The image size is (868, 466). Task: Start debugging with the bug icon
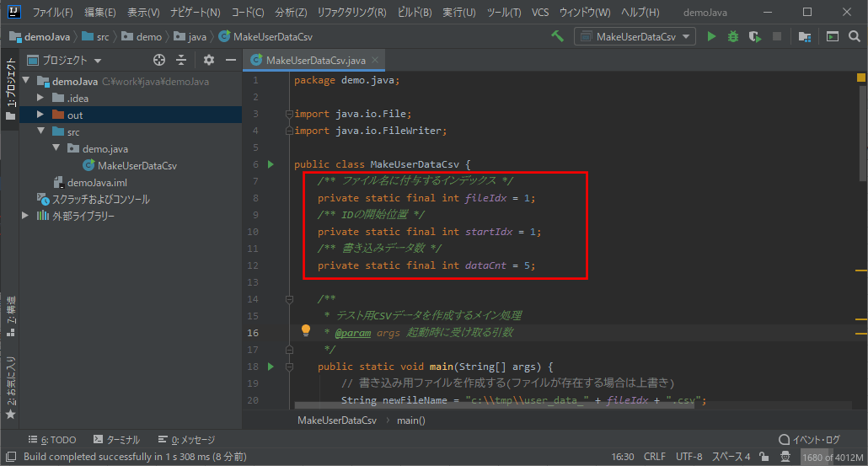tap(733, 36)
